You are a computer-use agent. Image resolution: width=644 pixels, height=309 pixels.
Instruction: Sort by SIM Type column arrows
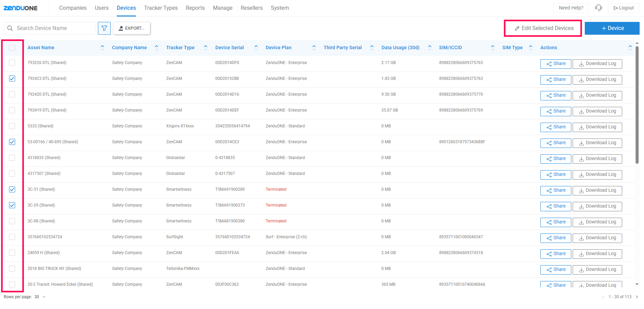(531, 48)
